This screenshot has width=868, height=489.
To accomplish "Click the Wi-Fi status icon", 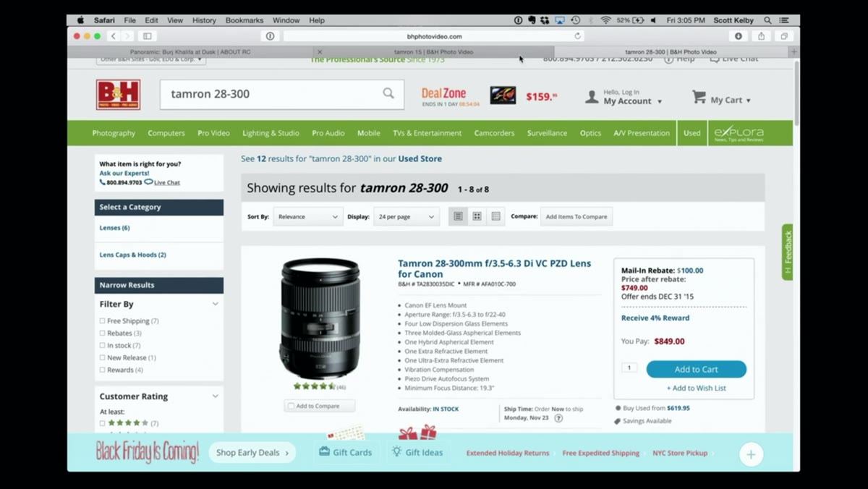I will (x=605, y=20).
